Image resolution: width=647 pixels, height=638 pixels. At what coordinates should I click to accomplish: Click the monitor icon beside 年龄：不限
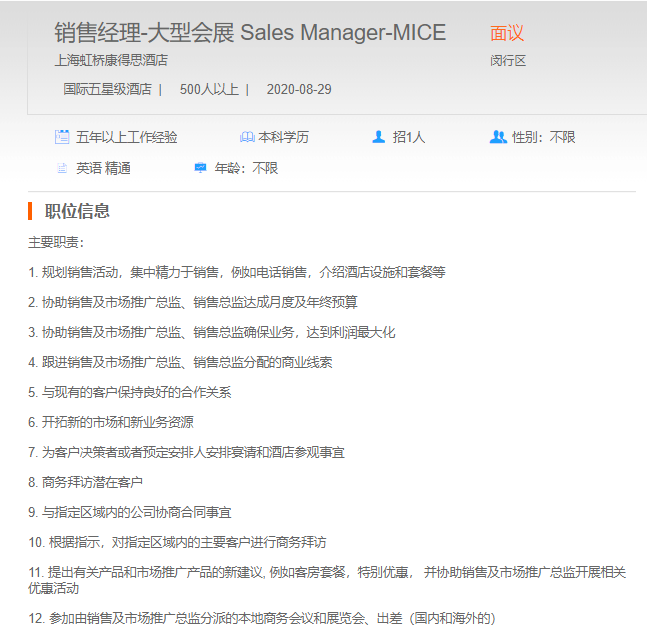click(200, 168)
